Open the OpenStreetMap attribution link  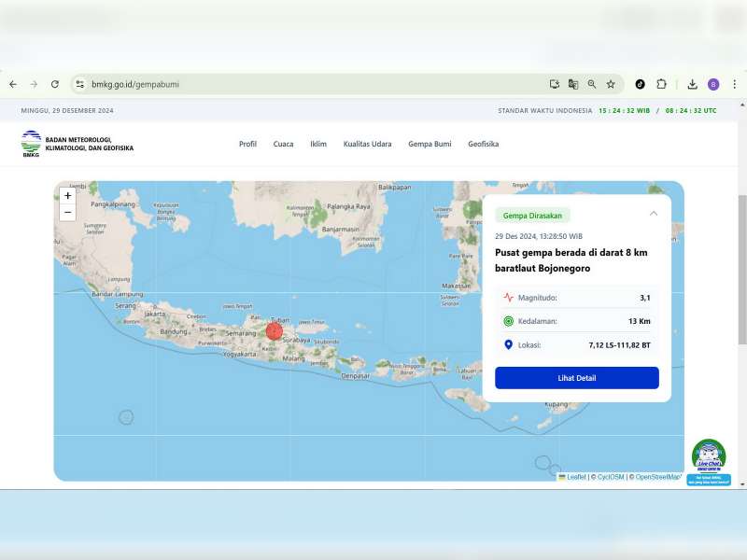pyautogui.click(x=657, y=476)
